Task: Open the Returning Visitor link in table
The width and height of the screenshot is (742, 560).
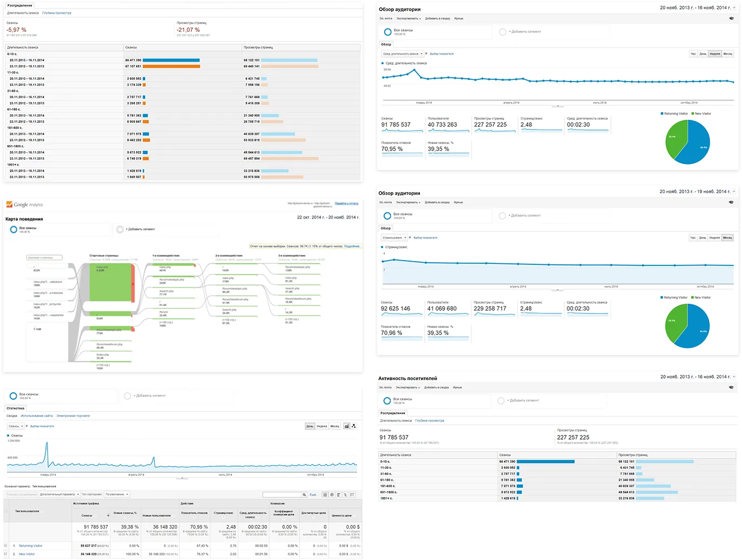Action: coord(31,545)
